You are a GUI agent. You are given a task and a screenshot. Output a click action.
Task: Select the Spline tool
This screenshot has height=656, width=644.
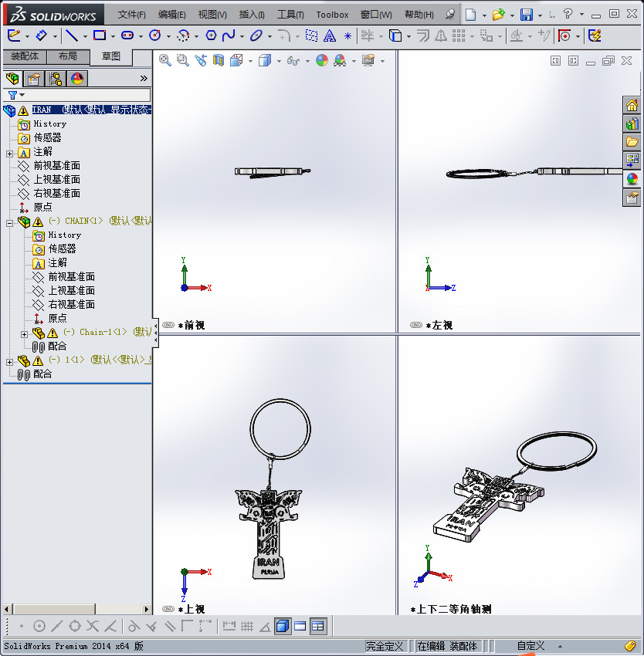click(229, 36)
